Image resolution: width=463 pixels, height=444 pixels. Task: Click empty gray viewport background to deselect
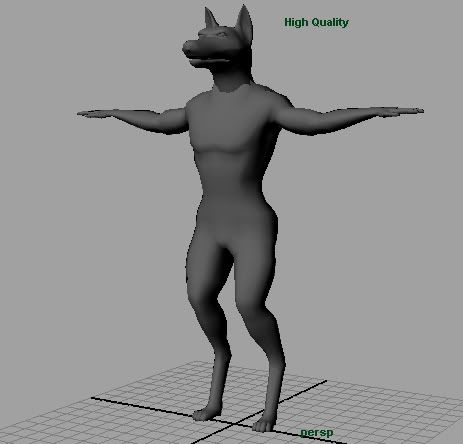pos(83,233)
